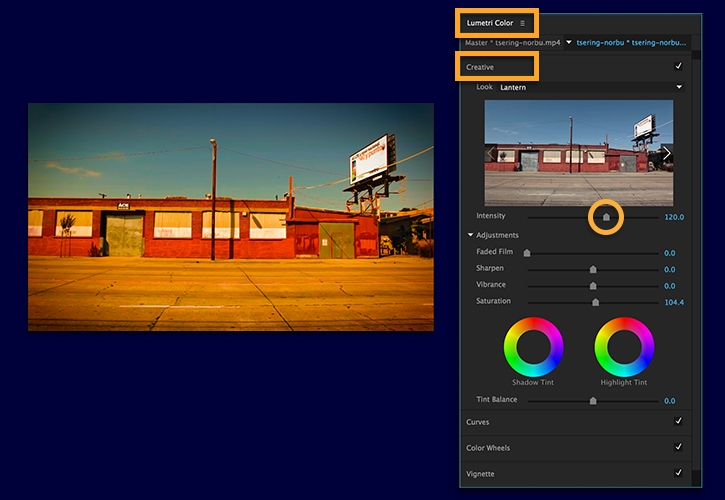
Task: Switch to the blue tsering-norbu sequence clip tab
Action: pyautogui.click(x=632, y=43)
